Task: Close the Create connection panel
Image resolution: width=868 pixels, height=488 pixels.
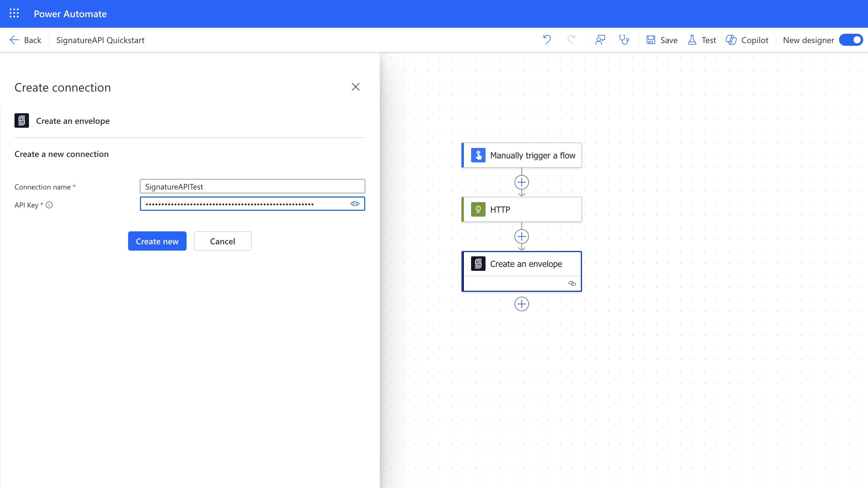Action: 356,86
